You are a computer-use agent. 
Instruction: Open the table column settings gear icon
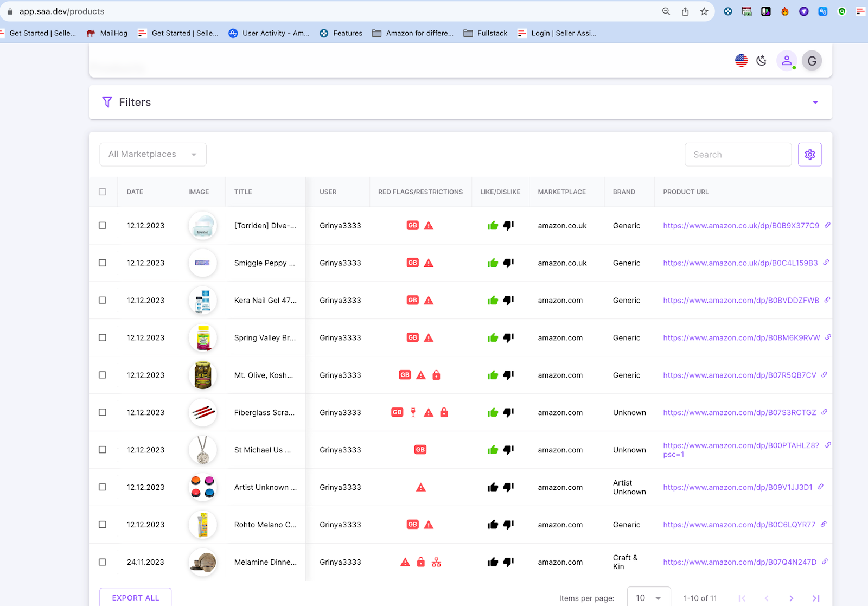pos(809,154)
